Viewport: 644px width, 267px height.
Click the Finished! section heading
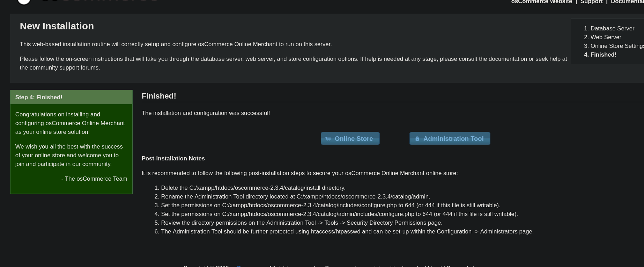coord(159,96)
